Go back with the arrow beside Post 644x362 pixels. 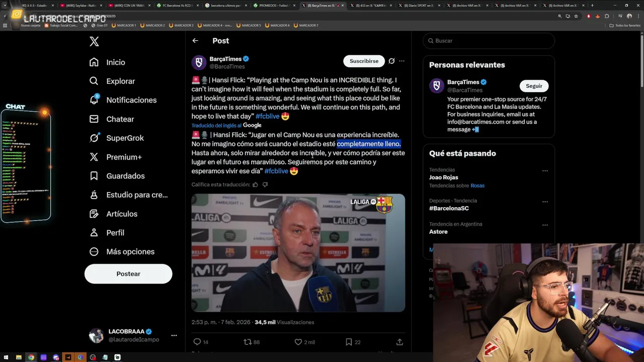coord(195,41)
